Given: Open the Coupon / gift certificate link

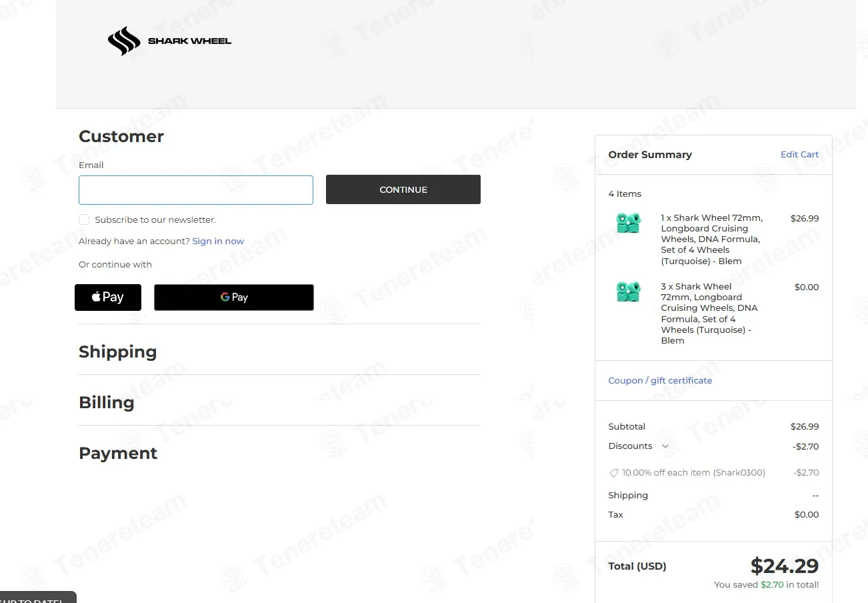Looking at the screenshot, I should (x=660, y=381).
